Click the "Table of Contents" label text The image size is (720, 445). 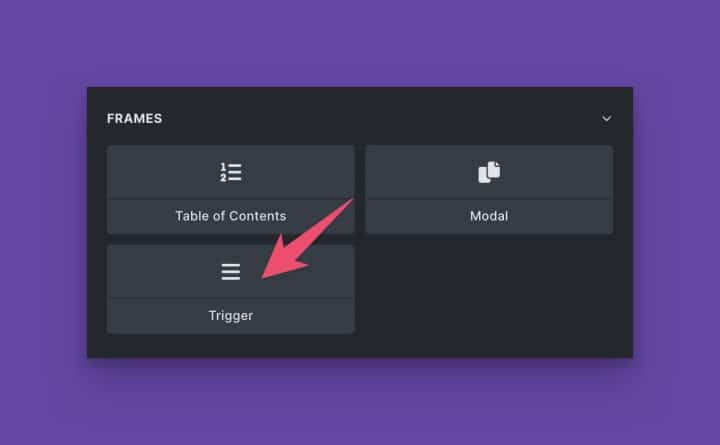coord(231,216)
